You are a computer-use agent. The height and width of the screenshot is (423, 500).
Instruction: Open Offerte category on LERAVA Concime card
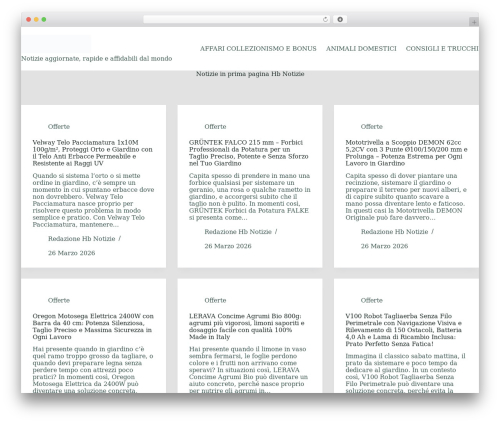click(215, 300)
